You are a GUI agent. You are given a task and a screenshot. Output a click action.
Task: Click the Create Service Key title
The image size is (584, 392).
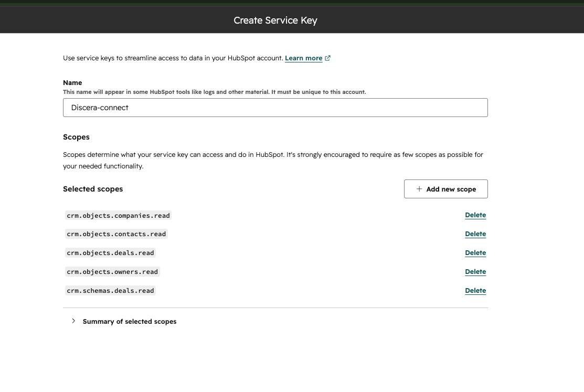pos(275,20)
